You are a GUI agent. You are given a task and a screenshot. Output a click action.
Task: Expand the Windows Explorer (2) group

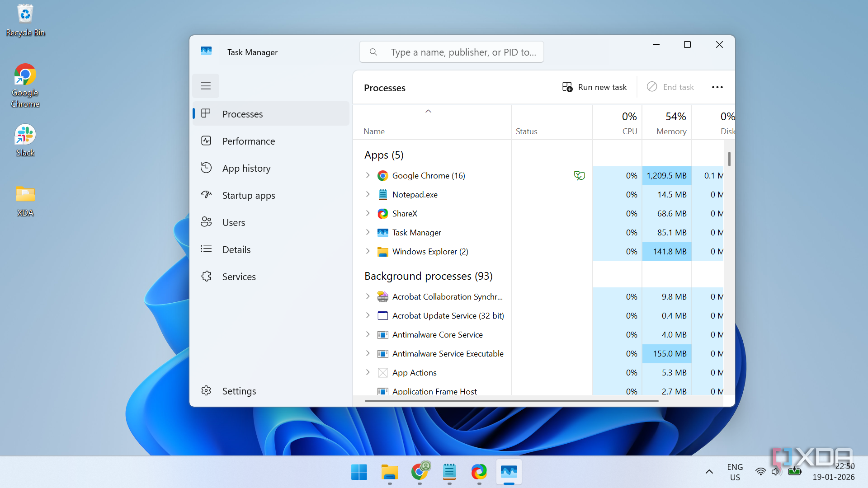pos(368,251)
